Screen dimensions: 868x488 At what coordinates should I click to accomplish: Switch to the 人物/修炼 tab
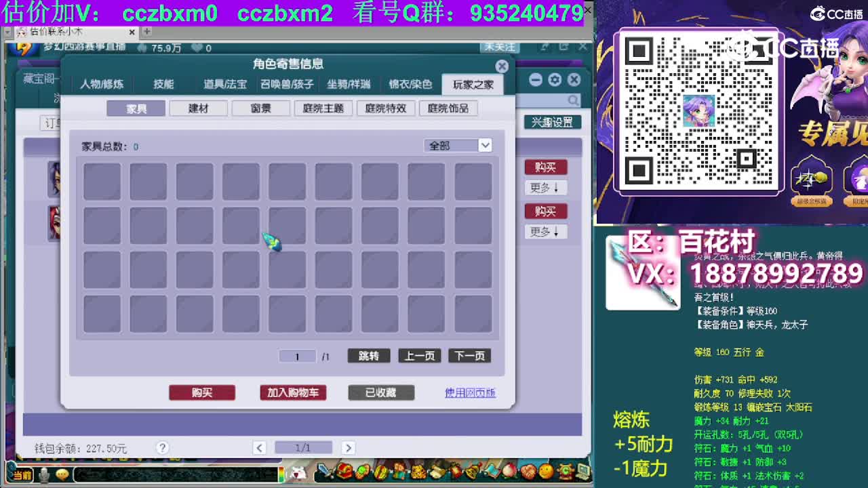[x=102, y=84]
